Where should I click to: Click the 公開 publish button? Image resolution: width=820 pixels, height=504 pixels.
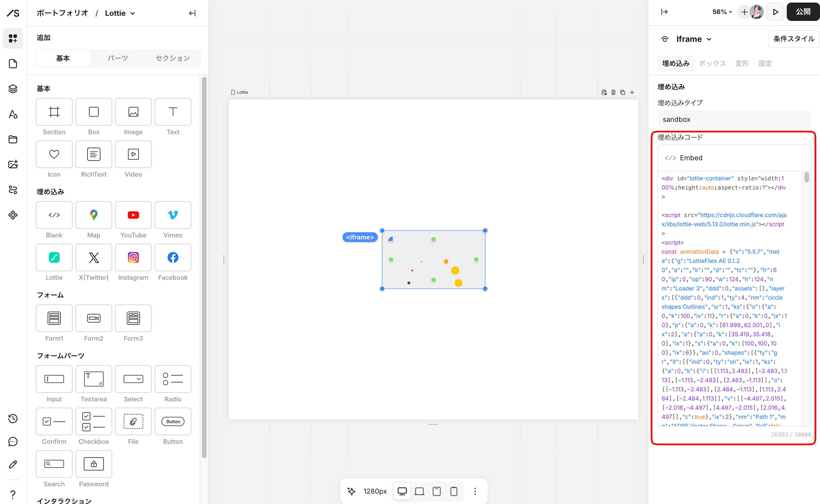coord(803,12)
